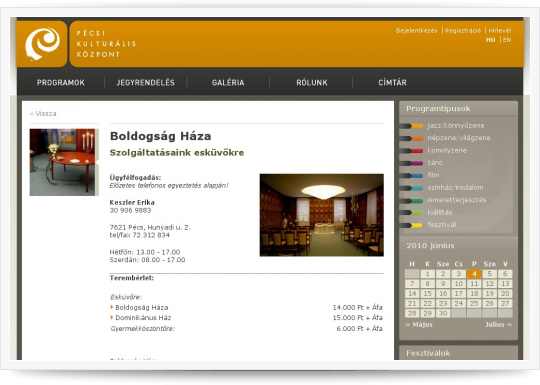Click the Fesztiválok panel header

[458, 353]
